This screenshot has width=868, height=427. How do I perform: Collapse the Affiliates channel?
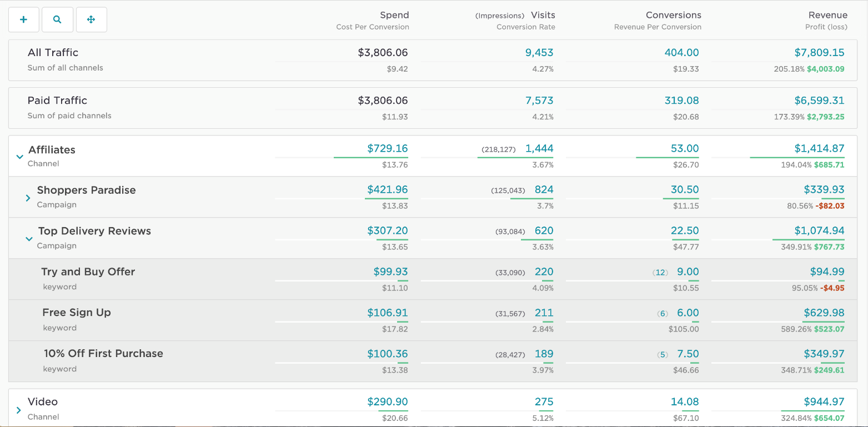pyautogui.click(x=20, y=157)
